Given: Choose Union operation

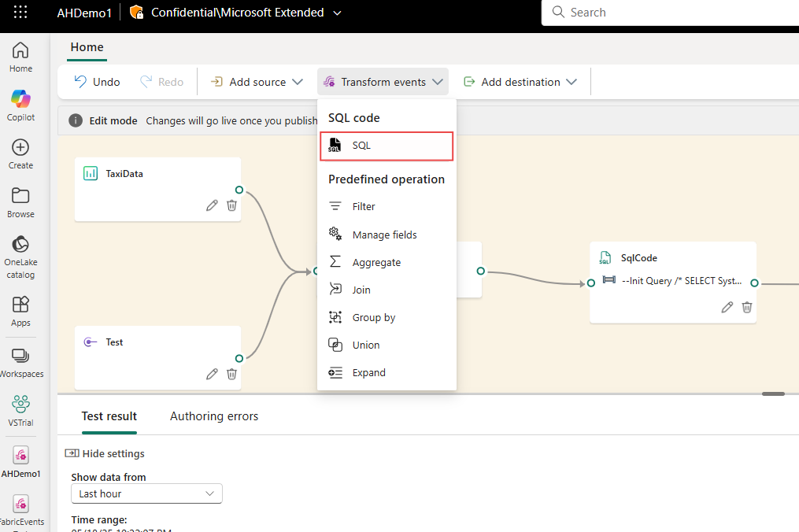Looking at the screenshot, I should (387, 345).
